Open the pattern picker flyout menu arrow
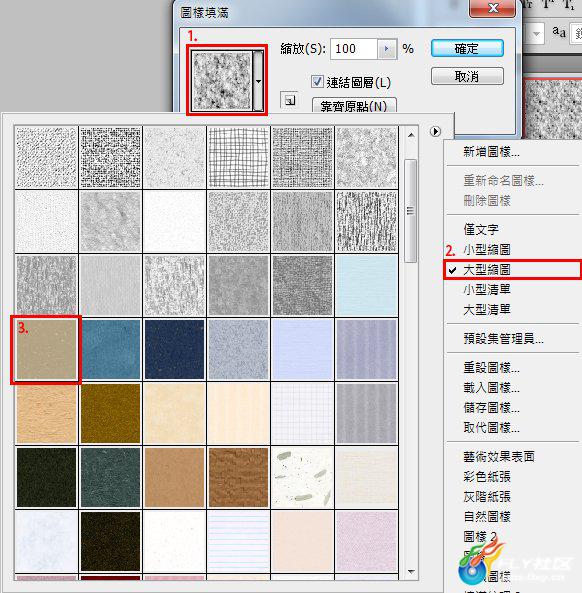The image size is (582, 593). [x=435, y=131]
